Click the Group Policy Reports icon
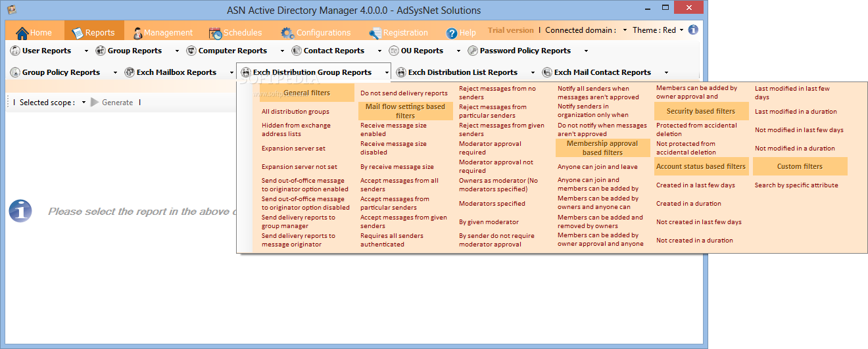The width and height of the screenshot is (868, 349). [x=15, y=72]
